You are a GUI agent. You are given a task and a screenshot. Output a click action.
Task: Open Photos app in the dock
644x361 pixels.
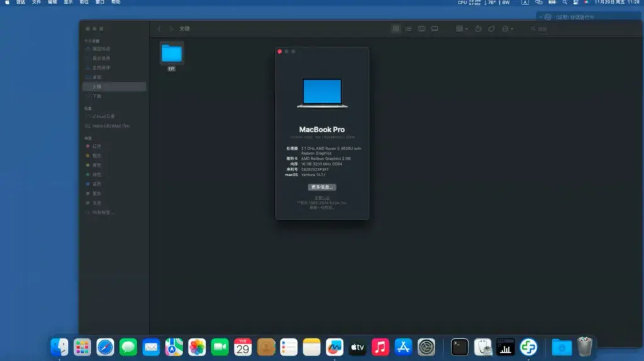197,347
